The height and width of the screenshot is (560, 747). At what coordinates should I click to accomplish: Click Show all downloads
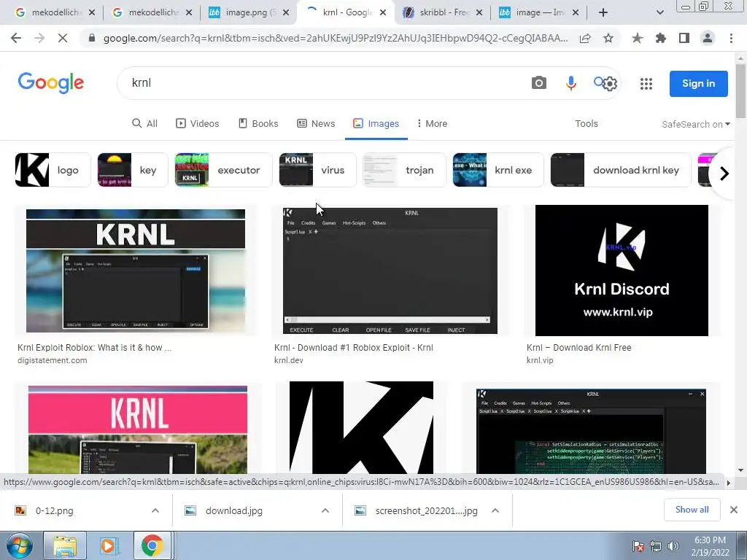692,510
